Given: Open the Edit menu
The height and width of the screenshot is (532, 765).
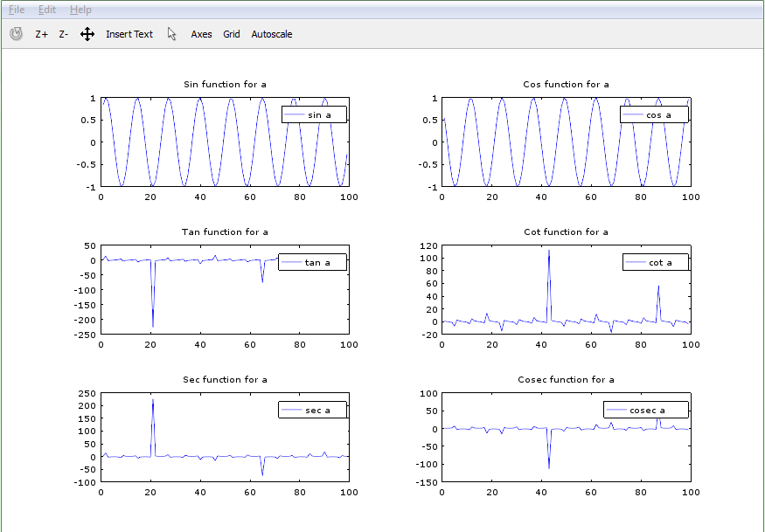Looking at the screenshot, I should 47,10.
